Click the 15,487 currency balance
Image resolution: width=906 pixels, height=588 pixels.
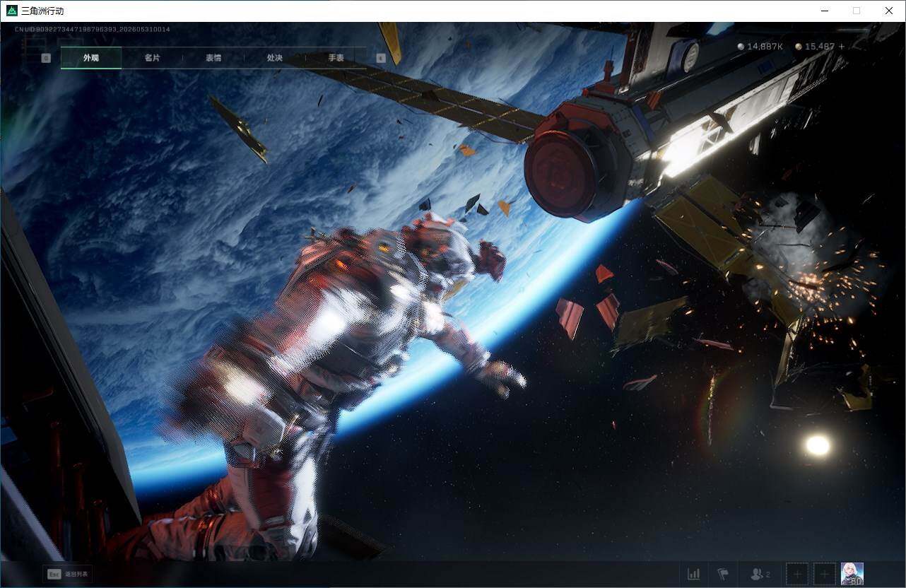point(820,47)
